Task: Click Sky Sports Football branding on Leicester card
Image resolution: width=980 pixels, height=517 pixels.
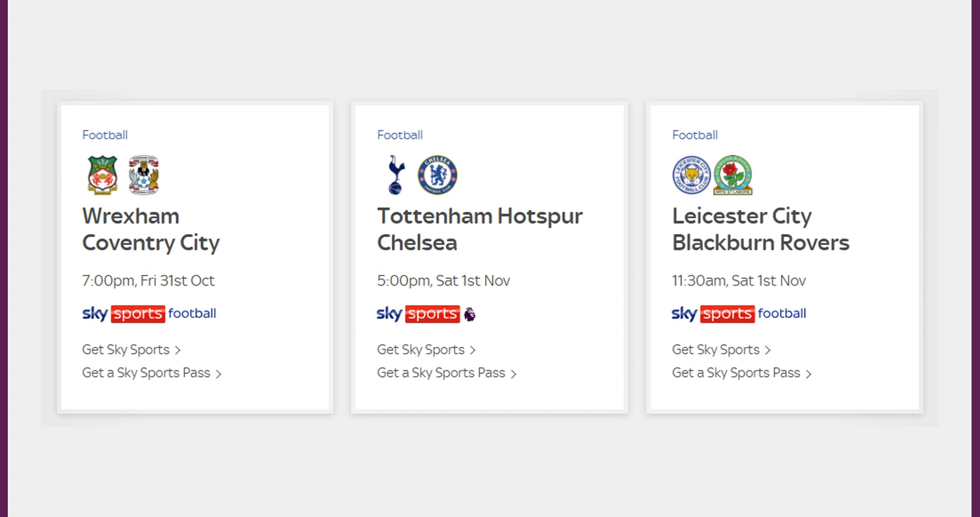Action: click(739, 314)
